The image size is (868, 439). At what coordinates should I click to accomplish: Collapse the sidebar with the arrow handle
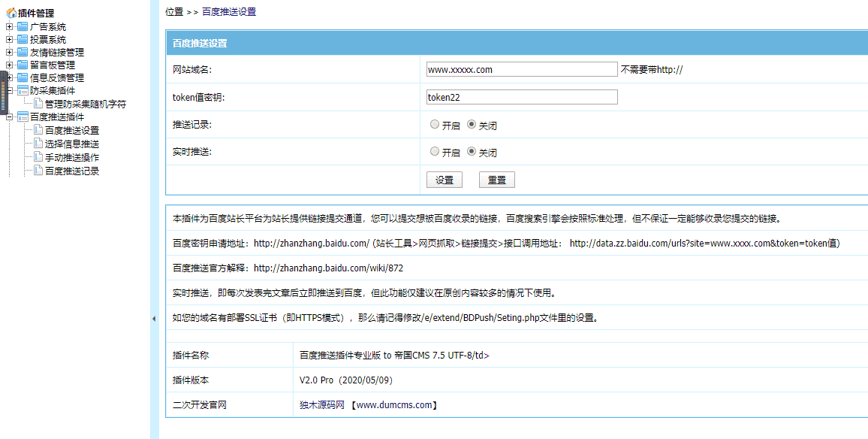click(x=154, y=319)
